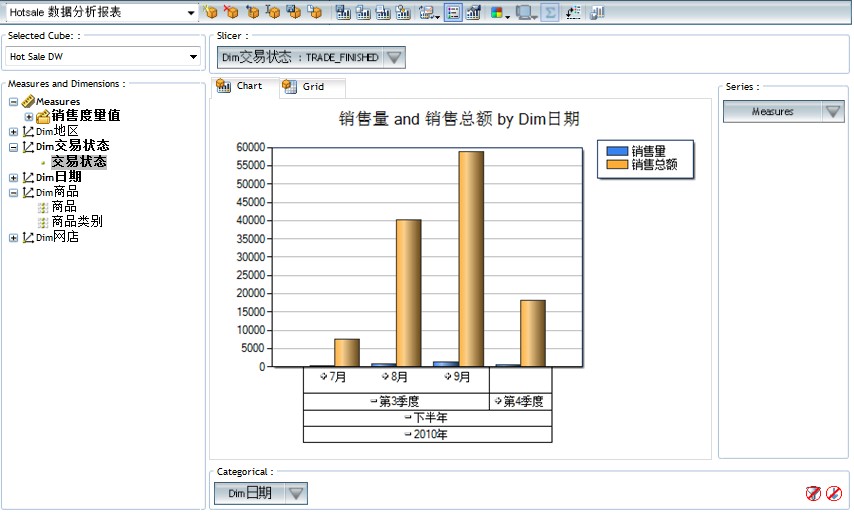The image size is (854, 515).
Task: Click the copy report cube icon with page
Action: pos(315,12)
